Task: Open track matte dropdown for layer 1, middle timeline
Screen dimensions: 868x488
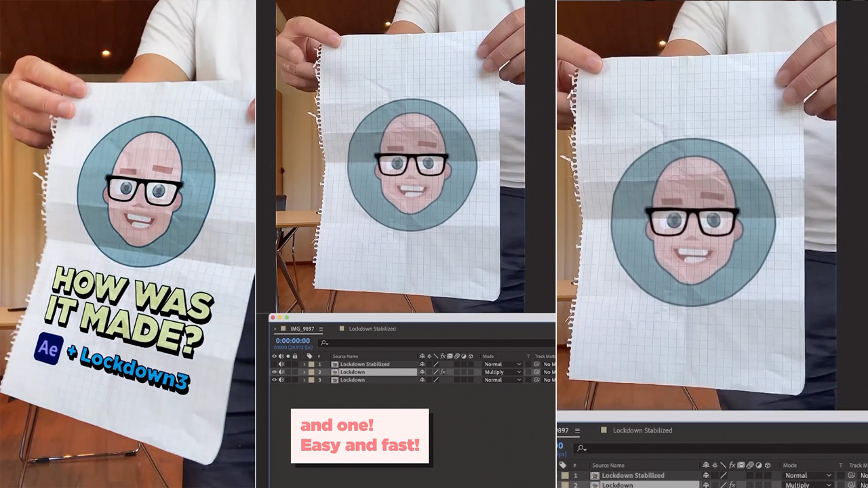Action: pyautogui.click(x=549, y=364)
